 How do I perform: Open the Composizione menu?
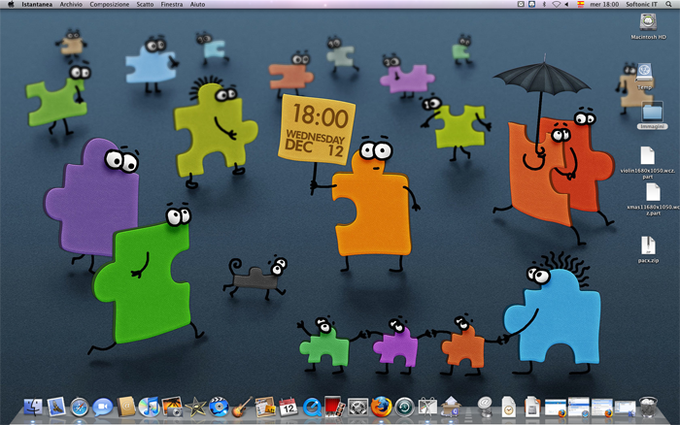pos(109,4)
